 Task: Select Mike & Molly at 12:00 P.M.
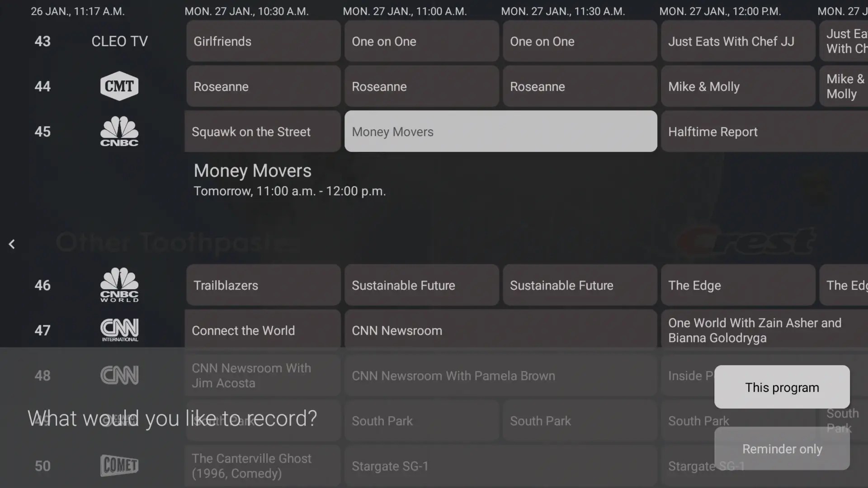738,86
